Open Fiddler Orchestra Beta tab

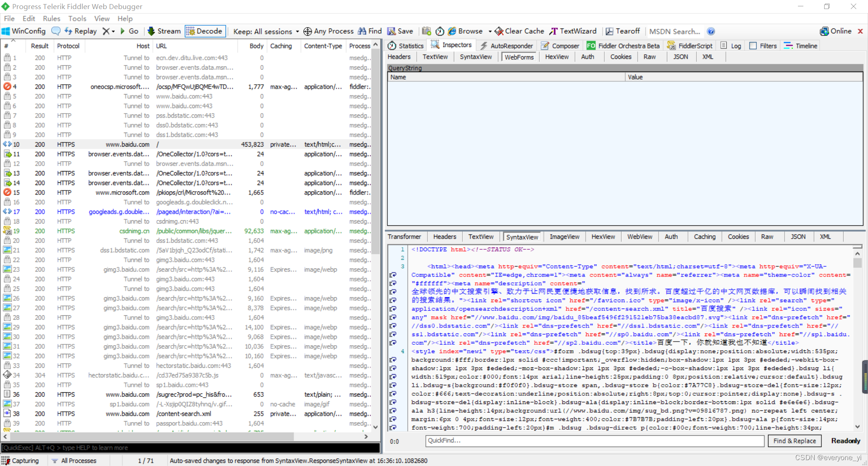pos(623,46)
